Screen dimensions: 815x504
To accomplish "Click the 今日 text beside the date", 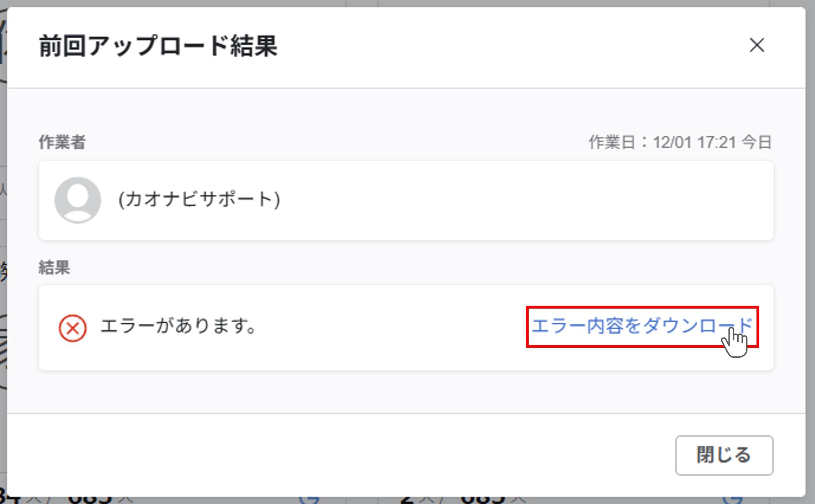I will click(x=756, y=142).
